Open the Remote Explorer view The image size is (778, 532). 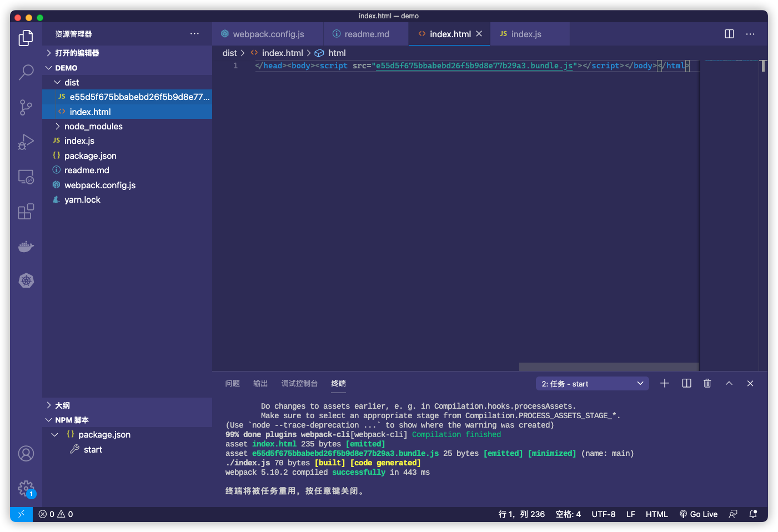point(26,177)
